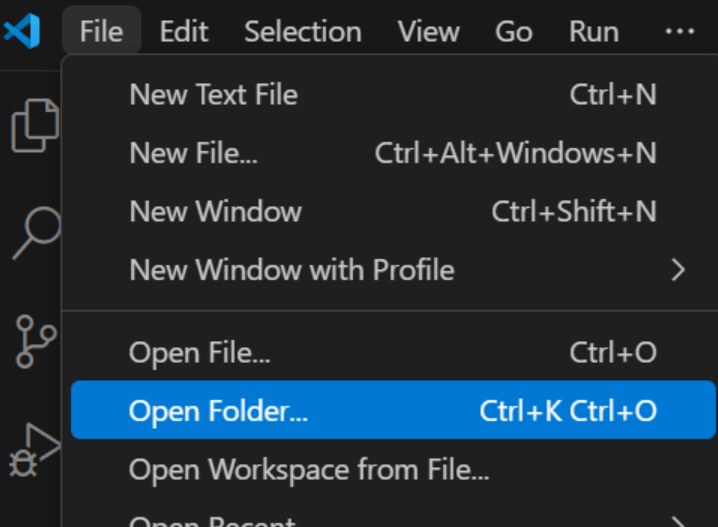Open the Go menu

pos(514,32)
